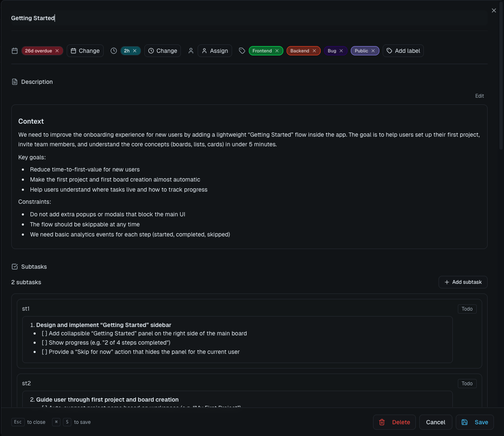Viewport: 504px width, 436px height.
Task: Cancel editing the task
Action: [x=436, y=422]
